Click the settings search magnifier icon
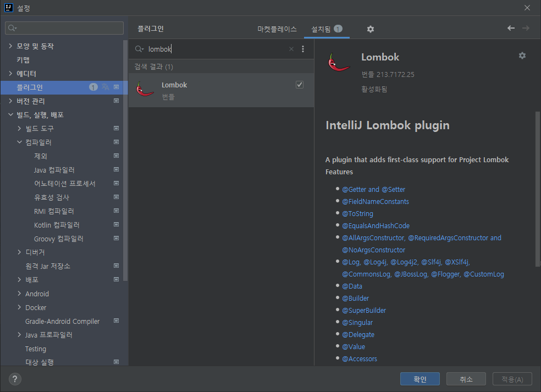Image resolution: width=541 pixels, height=392 pixels. click(12, 28)
